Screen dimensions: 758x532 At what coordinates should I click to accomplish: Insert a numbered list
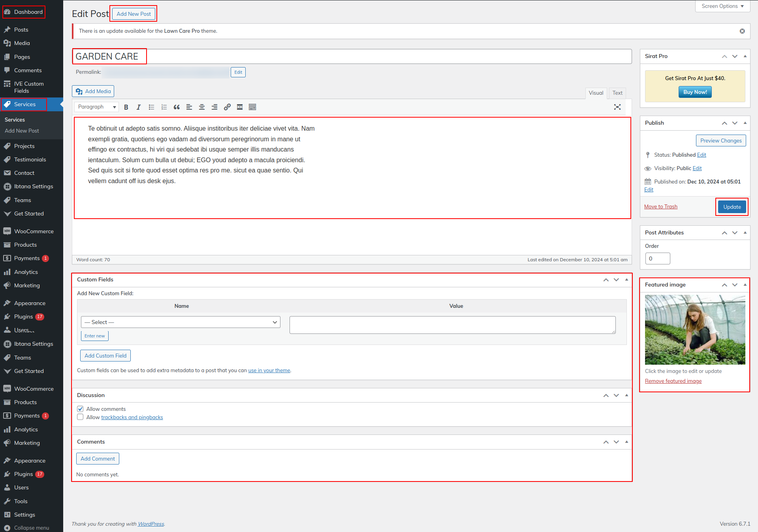(164, 107)
